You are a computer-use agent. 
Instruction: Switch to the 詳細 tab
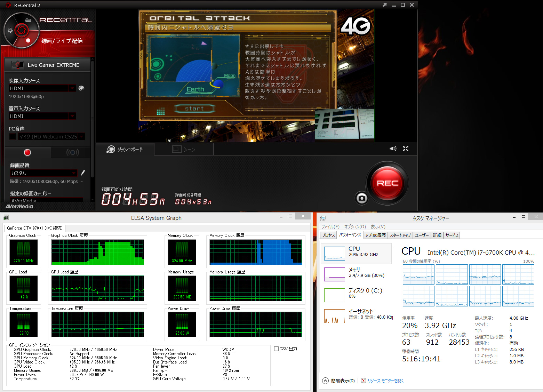coord(437,235)
